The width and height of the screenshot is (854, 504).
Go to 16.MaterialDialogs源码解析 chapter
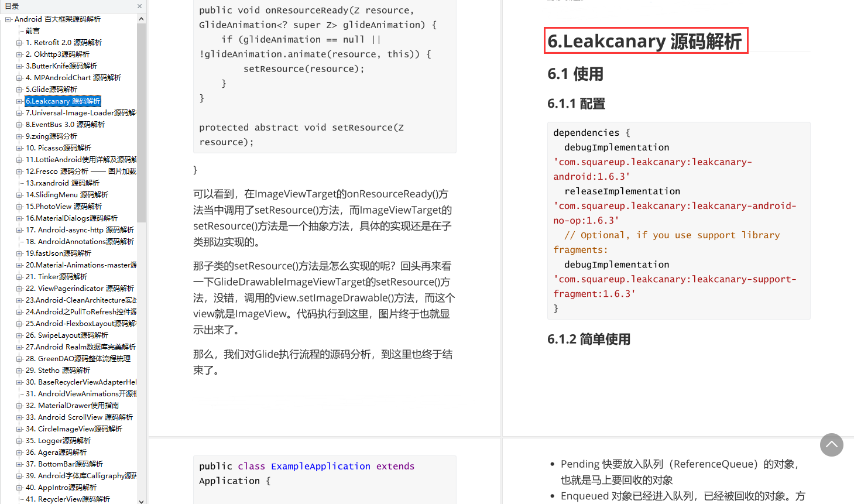pos(71,218)
